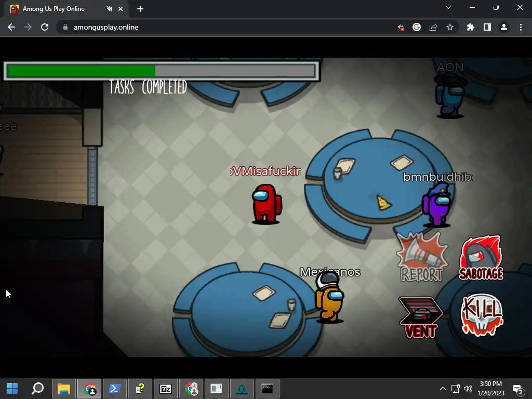Image resolution: width=532 pixels, height=399 pixels.
Task: Open the Sabotage map
Action: coord(481,258)
